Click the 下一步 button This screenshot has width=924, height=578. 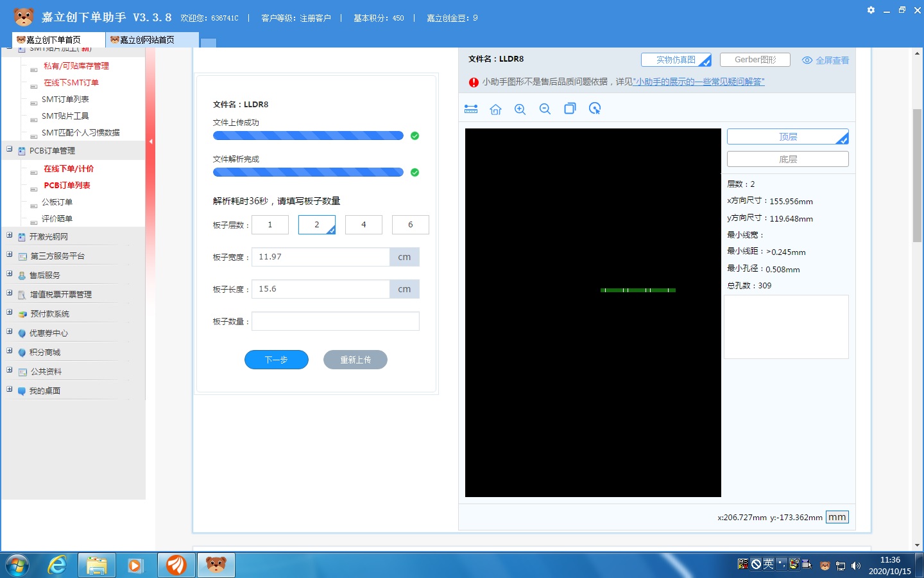(277, 360)
